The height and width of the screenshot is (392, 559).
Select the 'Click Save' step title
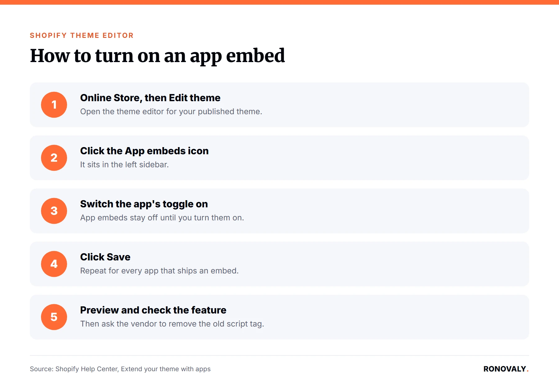[x=105, y=257]
